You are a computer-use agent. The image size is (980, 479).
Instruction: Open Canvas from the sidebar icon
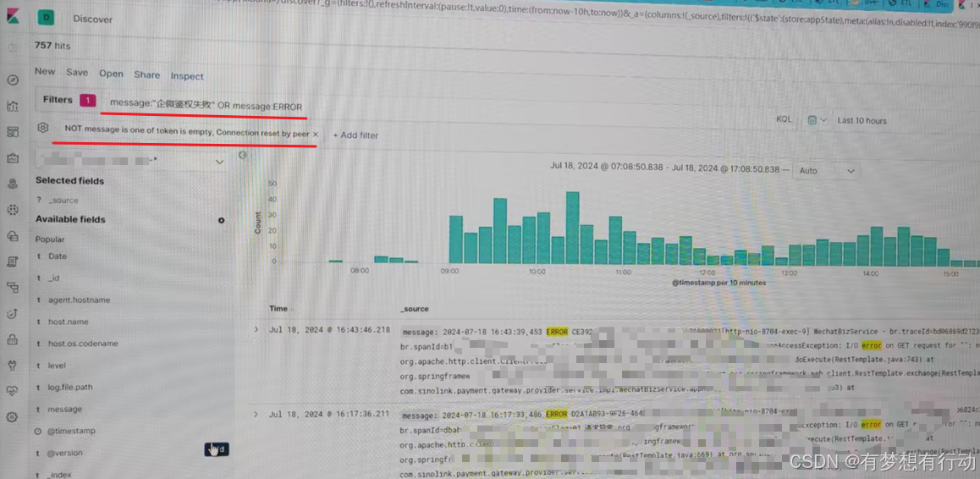point(13,158)
